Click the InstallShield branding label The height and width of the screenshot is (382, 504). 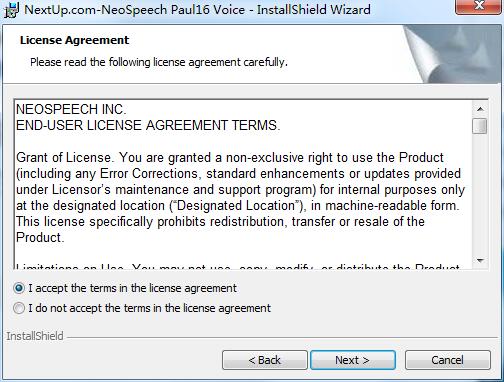tap(35, 336)
